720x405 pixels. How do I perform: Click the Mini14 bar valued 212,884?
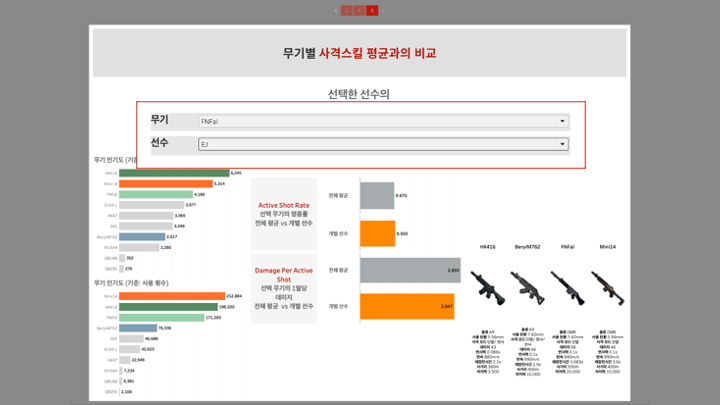172,296
